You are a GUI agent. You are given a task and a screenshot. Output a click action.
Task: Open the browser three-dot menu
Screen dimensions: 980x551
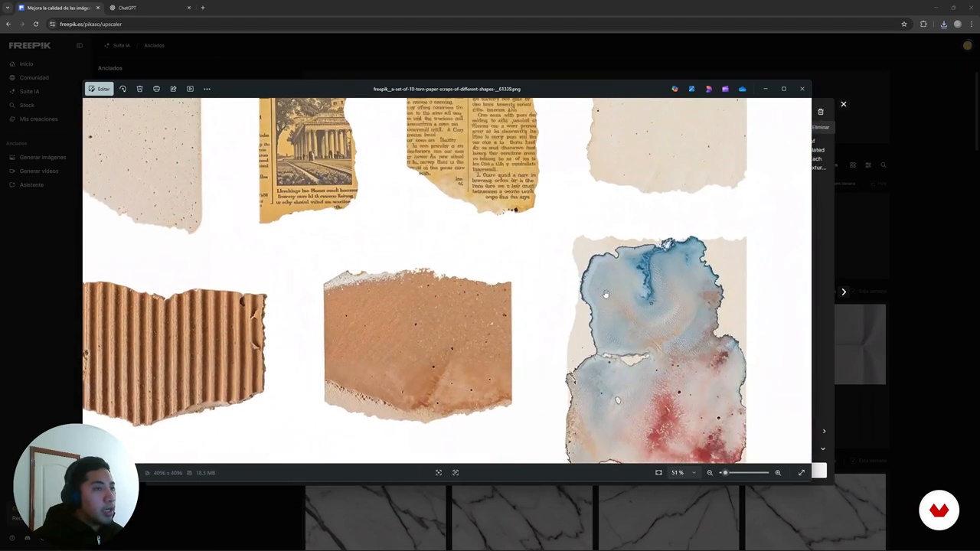point(971,24)
